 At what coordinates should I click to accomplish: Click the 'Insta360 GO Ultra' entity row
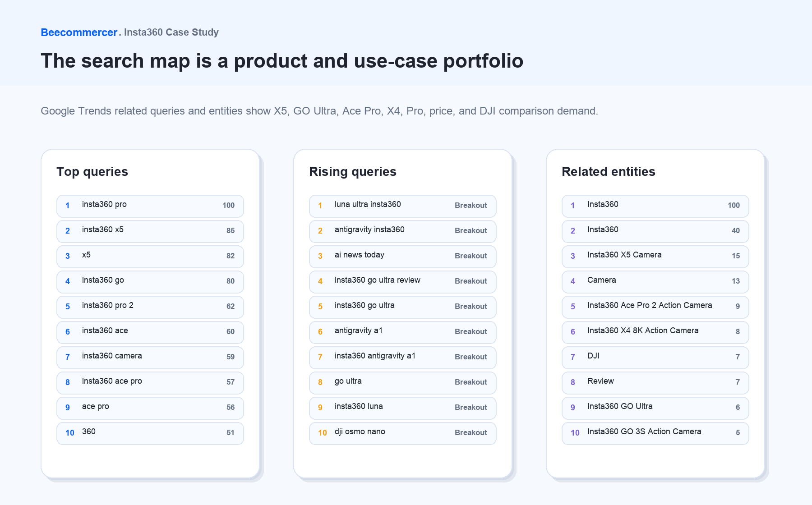click(x=655, y=408)
